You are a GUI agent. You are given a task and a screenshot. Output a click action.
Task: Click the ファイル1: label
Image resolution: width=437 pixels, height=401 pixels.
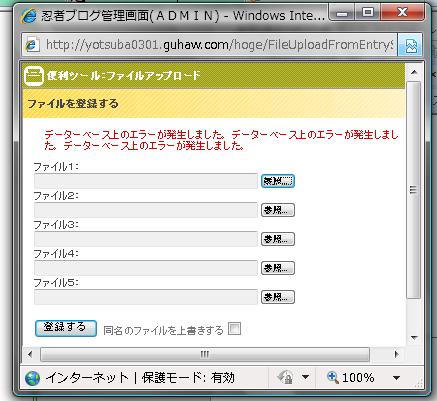coord(56,166)
